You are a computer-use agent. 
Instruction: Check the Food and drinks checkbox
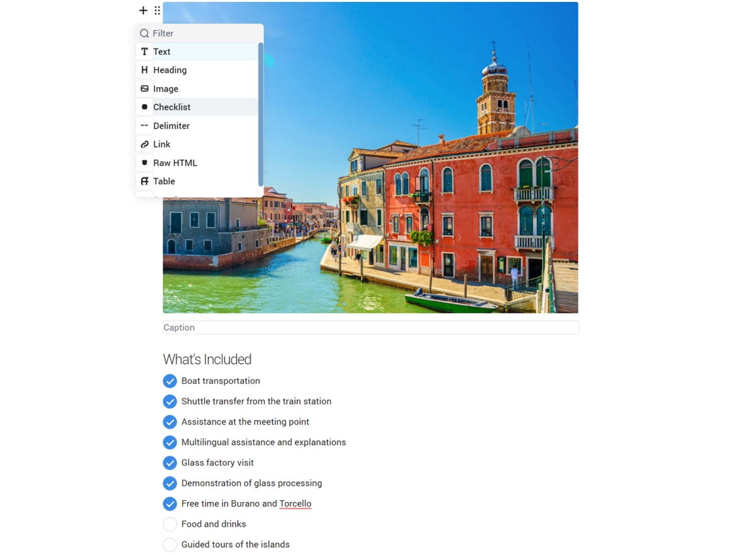[169, 524]
